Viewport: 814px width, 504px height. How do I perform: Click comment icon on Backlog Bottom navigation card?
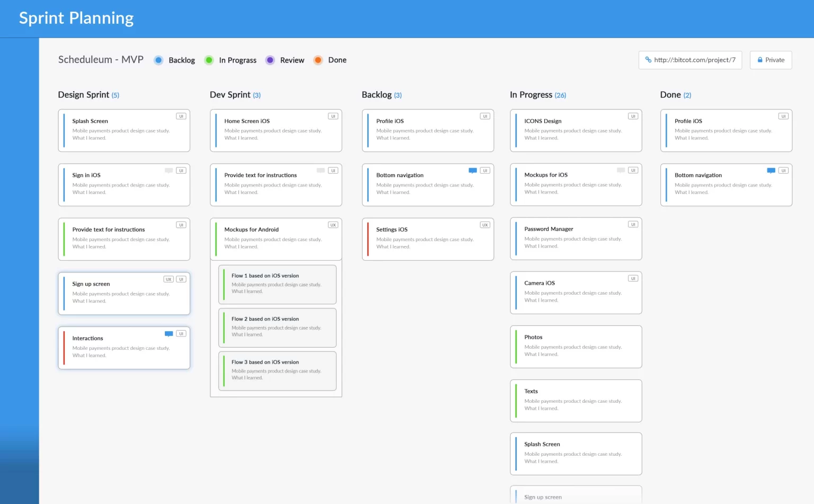coord(473,171)
